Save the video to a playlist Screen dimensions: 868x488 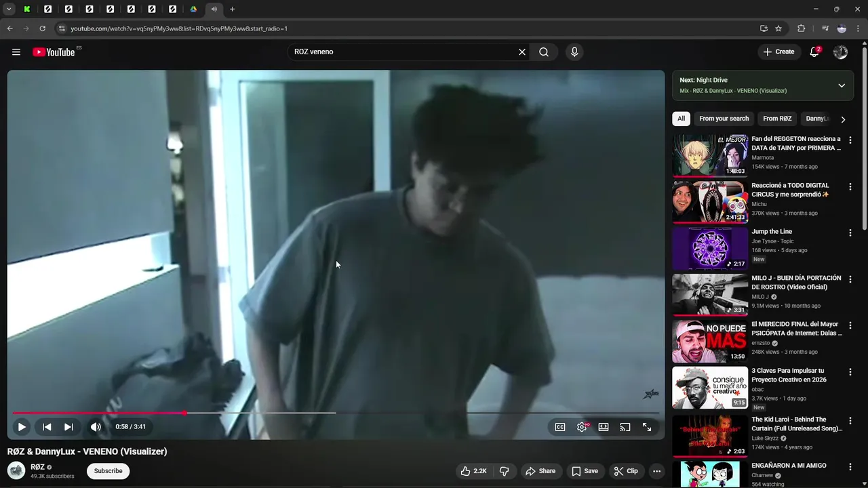pyautogui.click(x=585, y=471)
